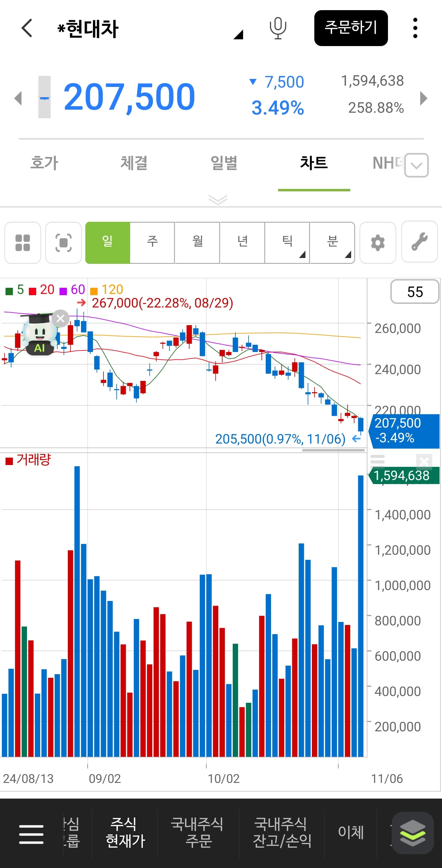
Task: Expand the 분 minute interval dropdown
Action: pos(332,243)
